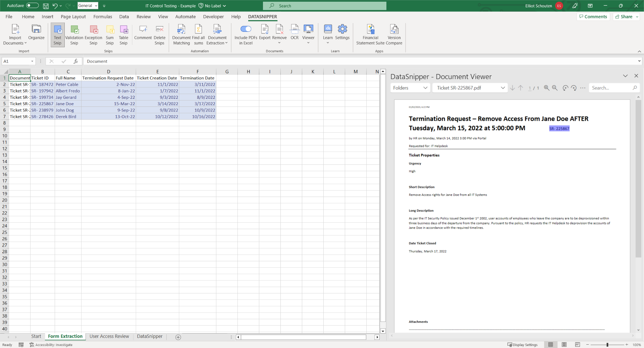644x348 pixels.
Task: Click Display Settings in status bar
Action: [x=523, y=345]
